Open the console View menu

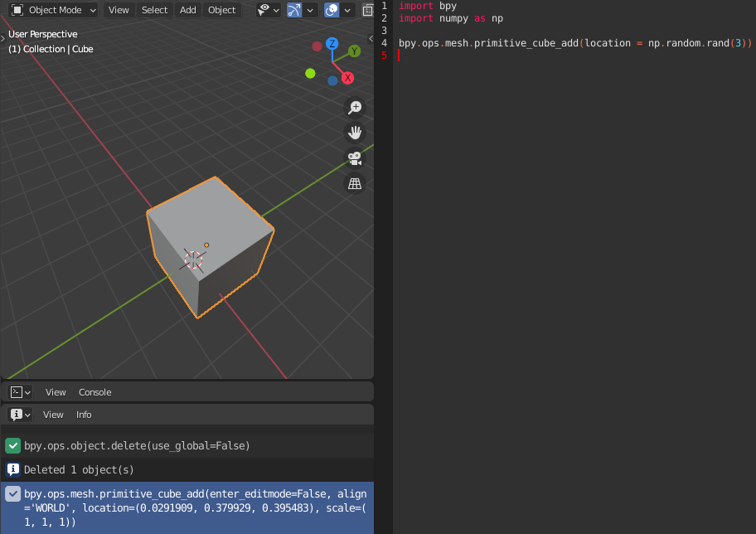pos(56,392)
